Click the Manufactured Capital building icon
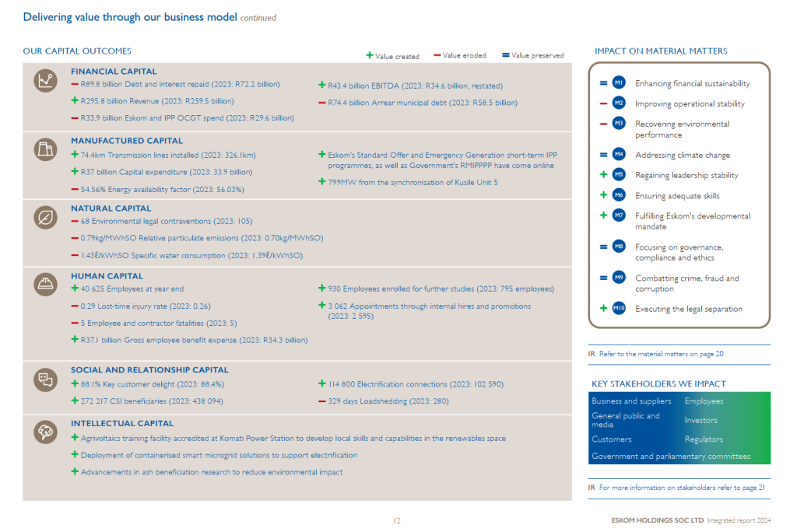This screenshot has width=797, height=532. pos(45,149)
